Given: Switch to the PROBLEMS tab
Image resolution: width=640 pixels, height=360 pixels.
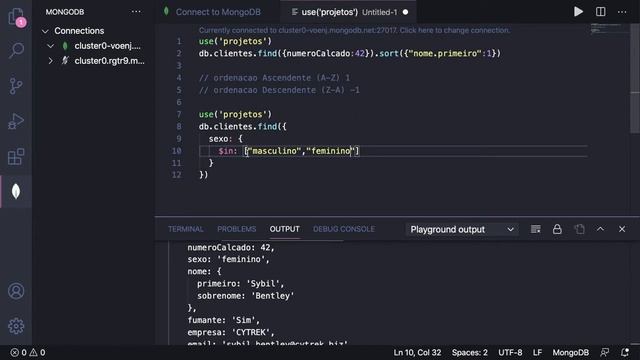Looking at the screenshot, I should coord(236,229).
